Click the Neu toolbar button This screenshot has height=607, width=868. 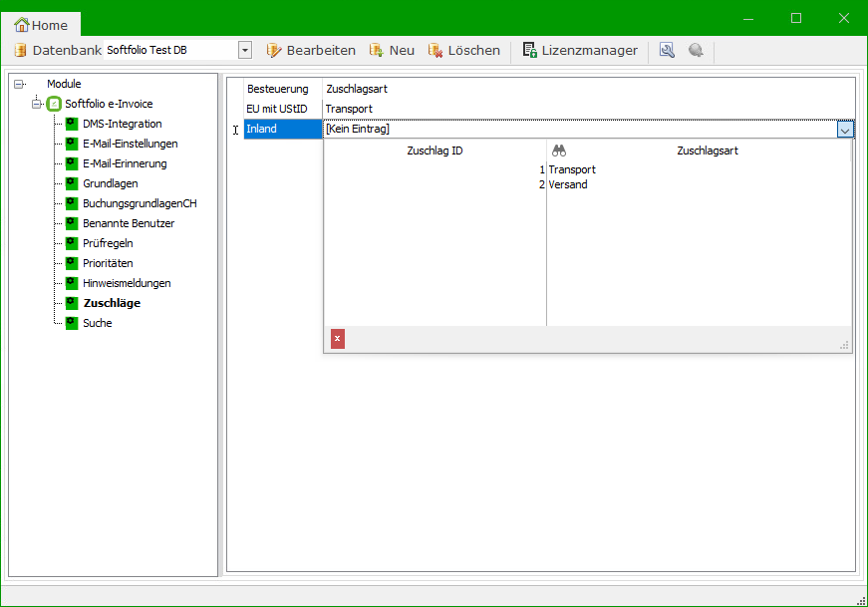click(392, 50)
